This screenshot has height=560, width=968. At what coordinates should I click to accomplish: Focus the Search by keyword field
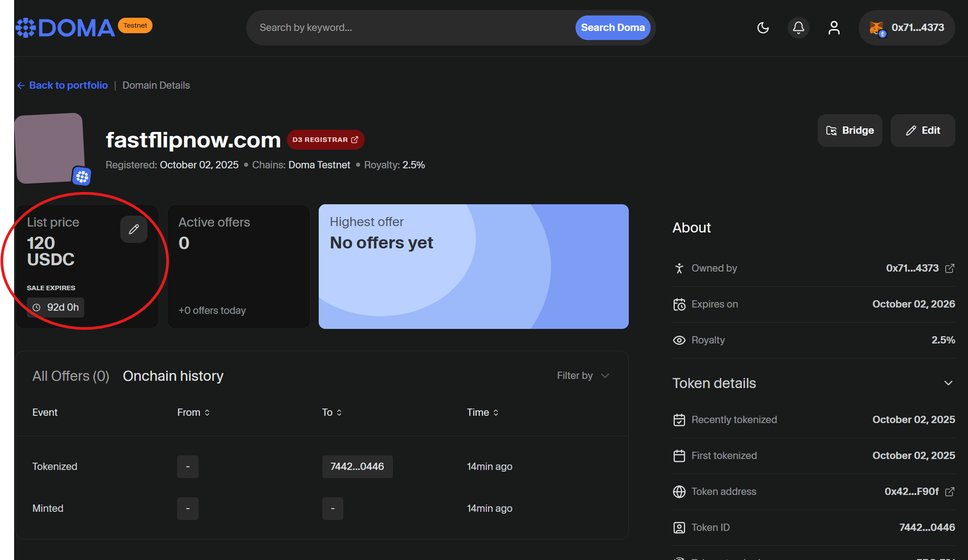pyautogui.click(x=410, y=28)
